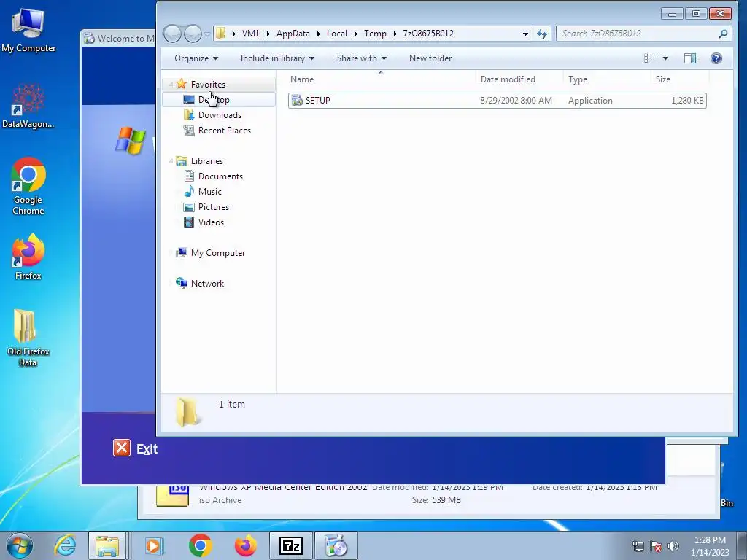Refresh the current folder

point(542,34)
